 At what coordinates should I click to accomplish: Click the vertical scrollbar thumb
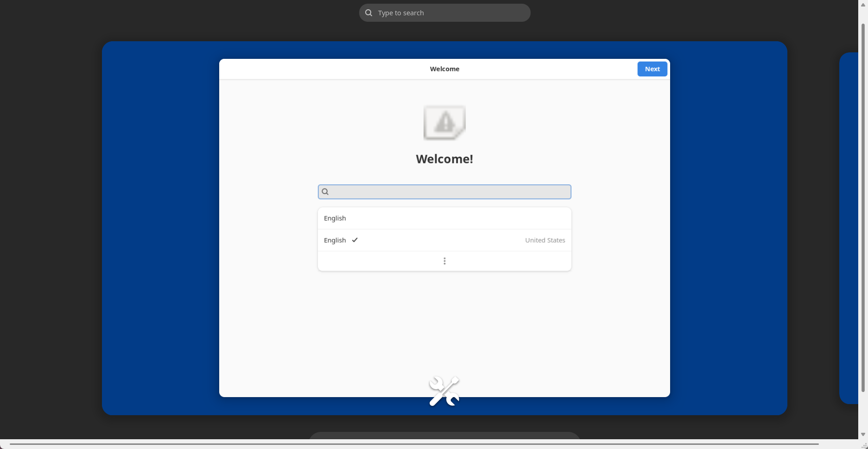(863, 209)
